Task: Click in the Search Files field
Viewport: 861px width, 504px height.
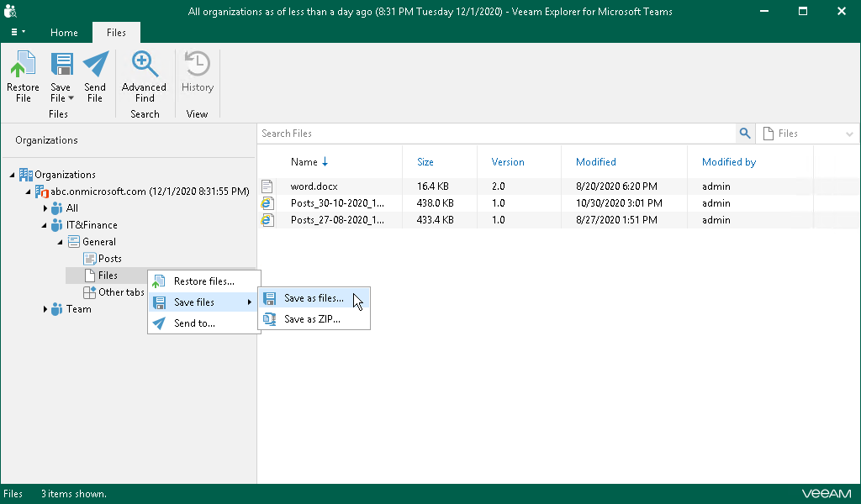Action: click(496, 134)
